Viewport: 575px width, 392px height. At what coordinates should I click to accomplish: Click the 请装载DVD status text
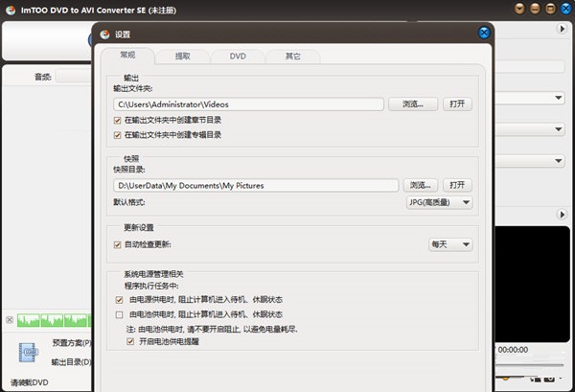click(30, 382)
